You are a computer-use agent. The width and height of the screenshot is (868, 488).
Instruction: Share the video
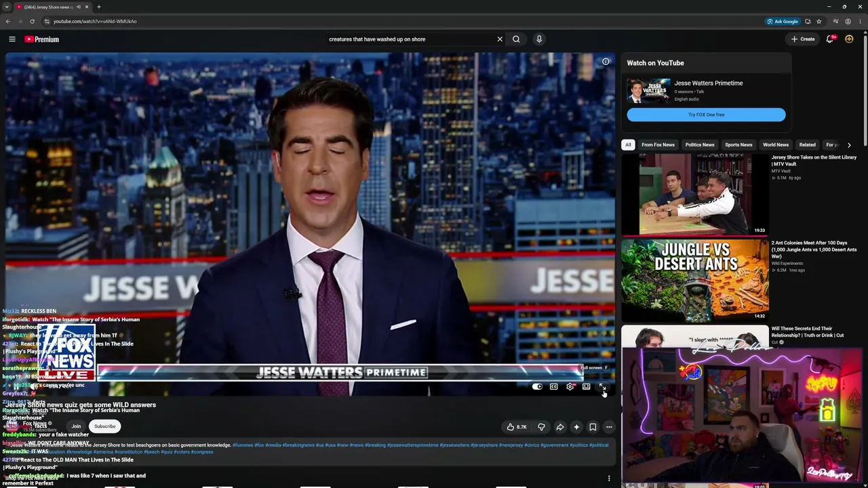560,427
